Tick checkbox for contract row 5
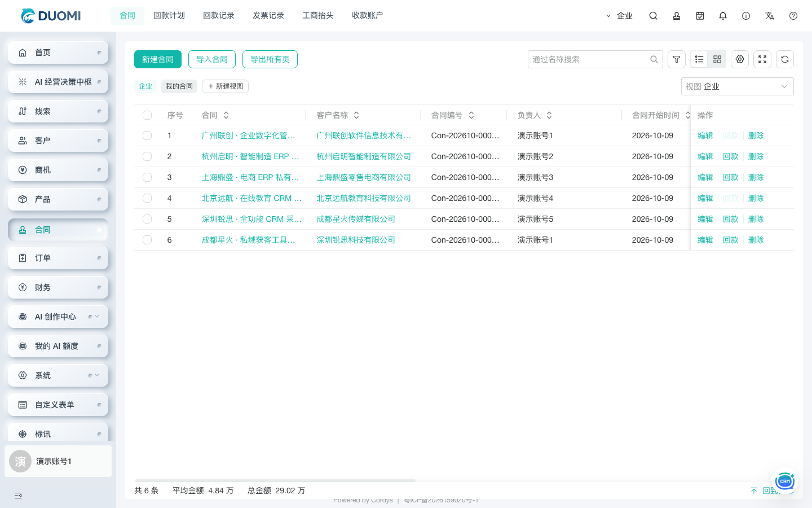812x508 pixels. click(147, 219)
